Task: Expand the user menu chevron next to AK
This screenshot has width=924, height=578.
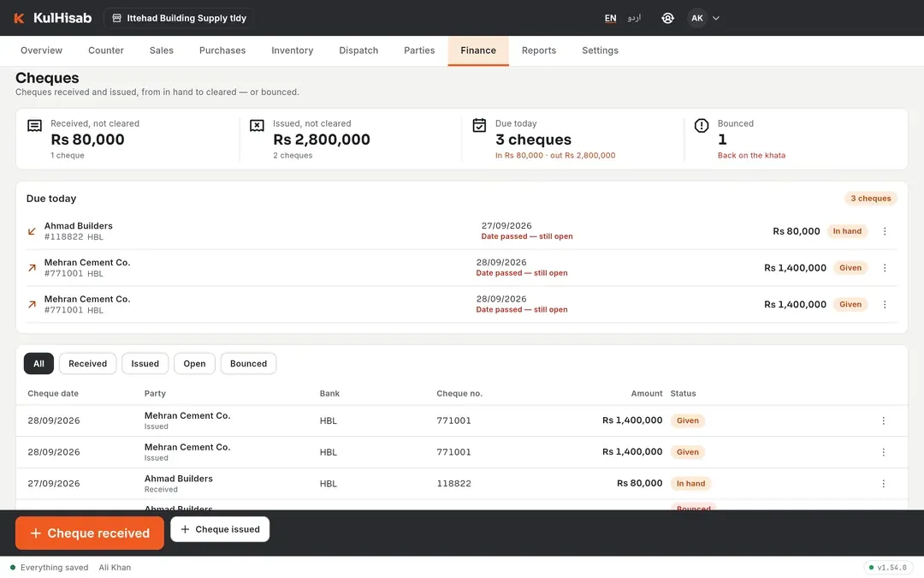Action: (x=716, y=18)
